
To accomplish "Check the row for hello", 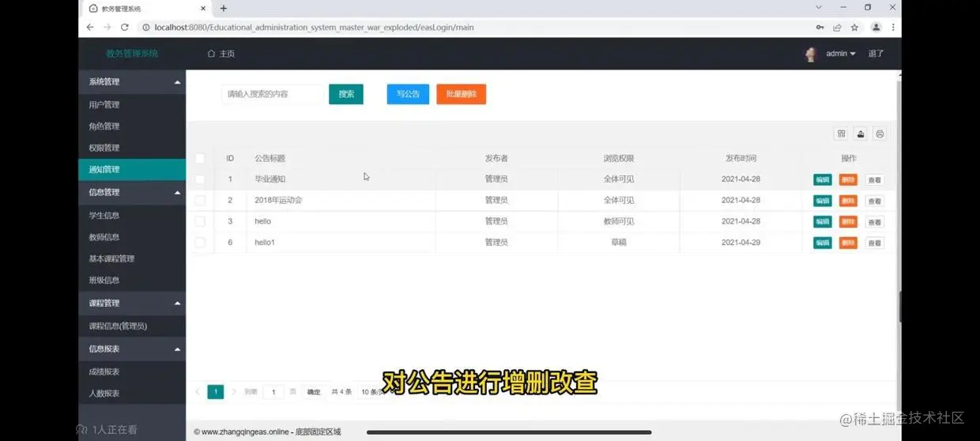I will point(200,221).
